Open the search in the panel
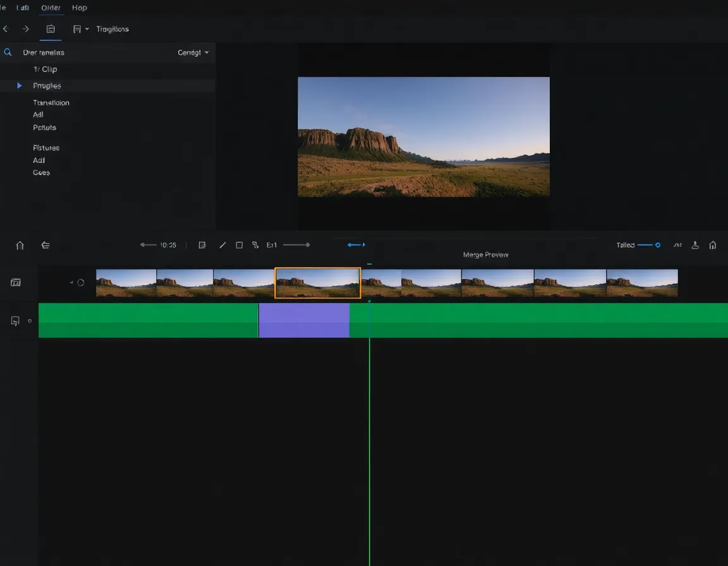 coord(8,52)
